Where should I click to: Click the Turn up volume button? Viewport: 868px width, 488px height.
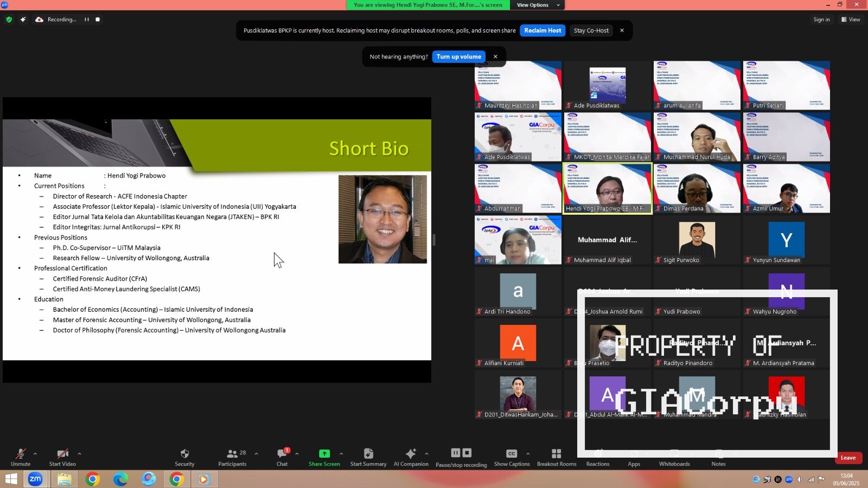tap(458, 56)
